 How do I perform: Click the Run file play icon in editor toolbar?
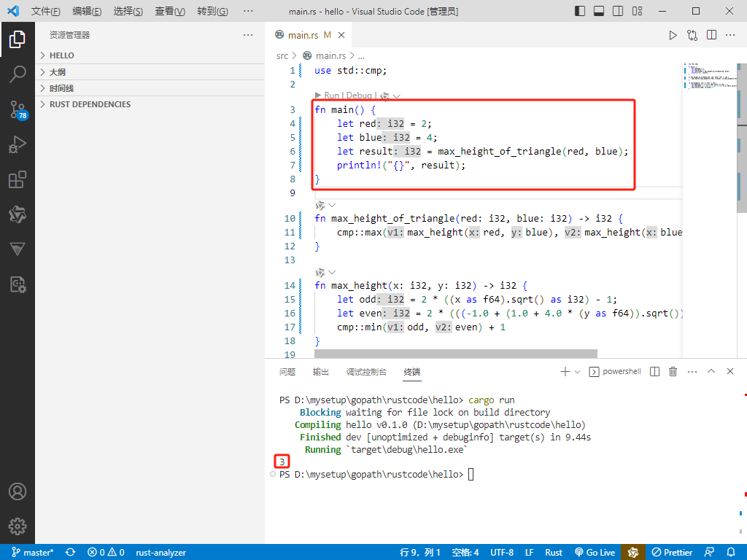coord(673,35)
